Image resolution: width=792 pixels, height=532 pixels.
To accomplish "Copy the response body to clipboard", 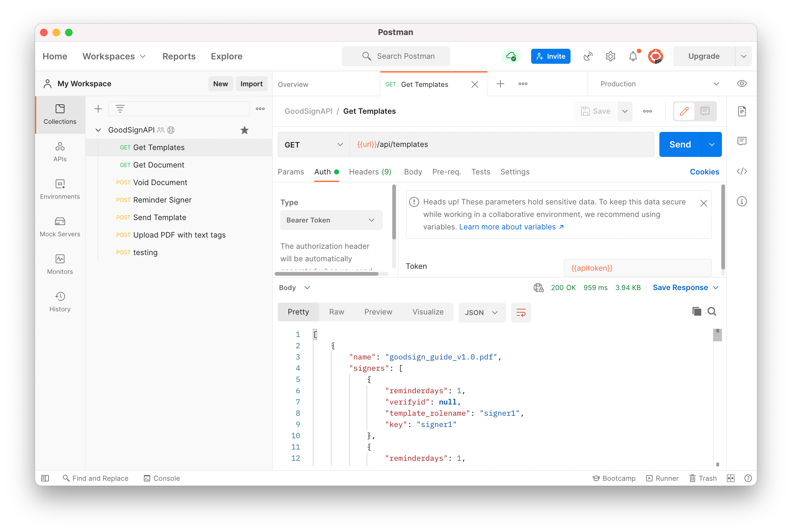I will point(696,311).
